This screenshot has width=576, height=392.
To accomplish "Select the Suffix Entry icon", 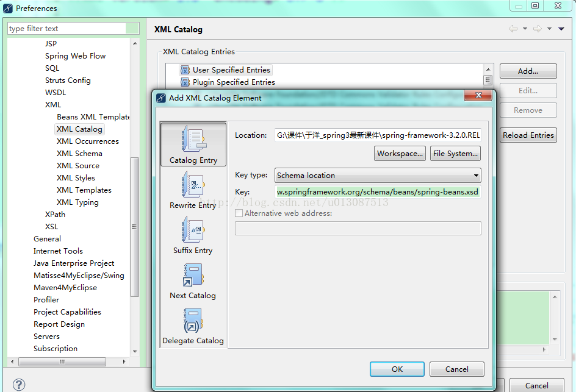I will [x=193, y=230].
